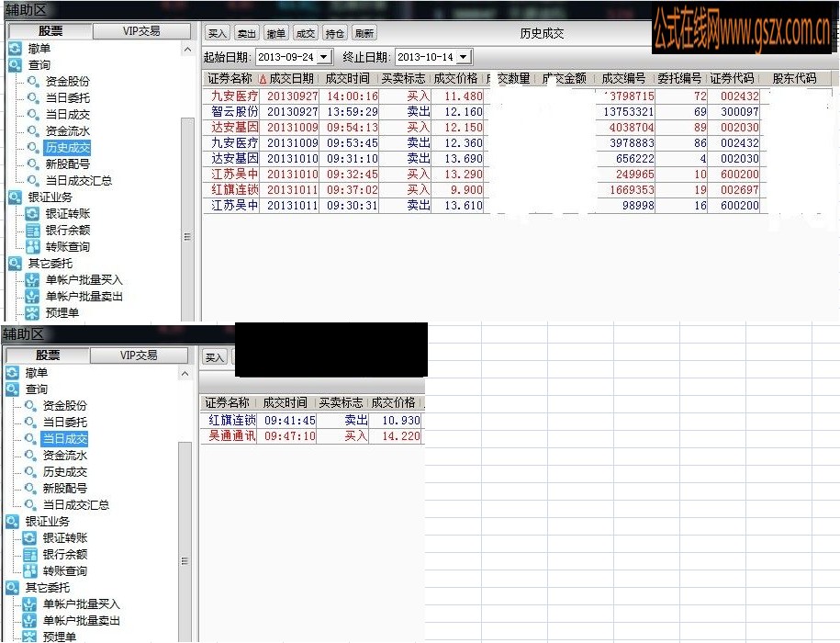Click the 查询 icon in the lower panel
840x643 pixels.
click(x=12, y=389)
